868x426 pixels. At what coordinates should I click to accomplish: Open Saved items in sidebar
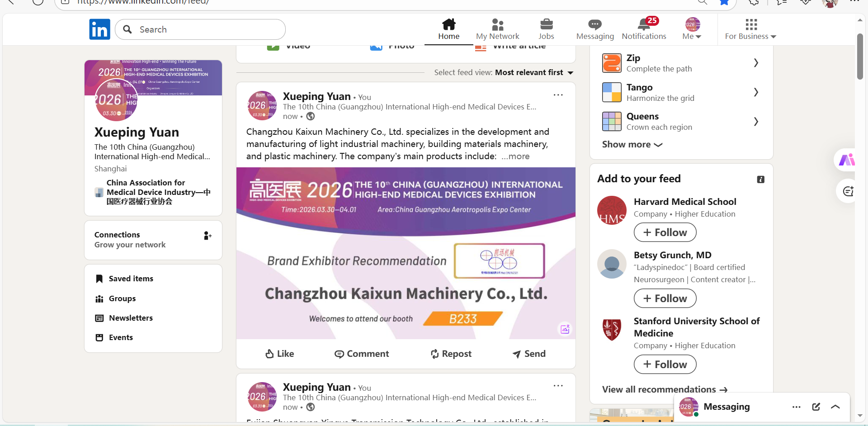tap(131, 279)
